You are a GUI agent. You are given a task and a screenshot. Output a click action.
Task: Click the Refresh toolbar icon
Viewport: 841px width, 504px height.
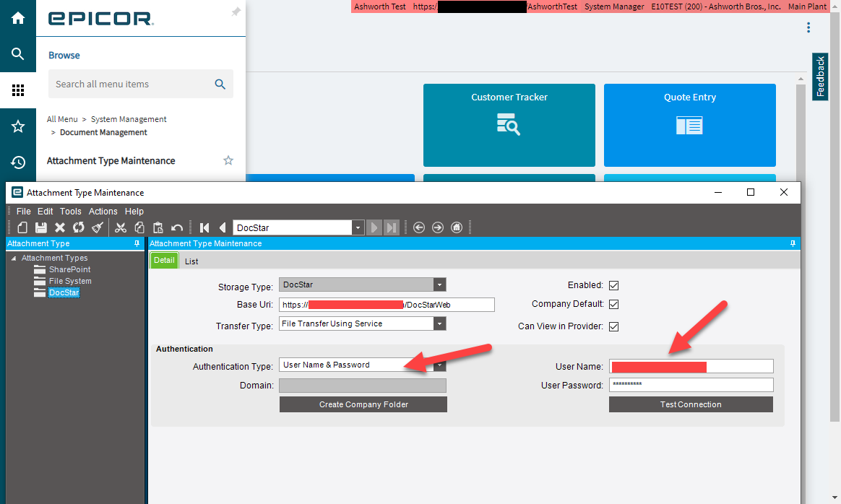[78, 228]
